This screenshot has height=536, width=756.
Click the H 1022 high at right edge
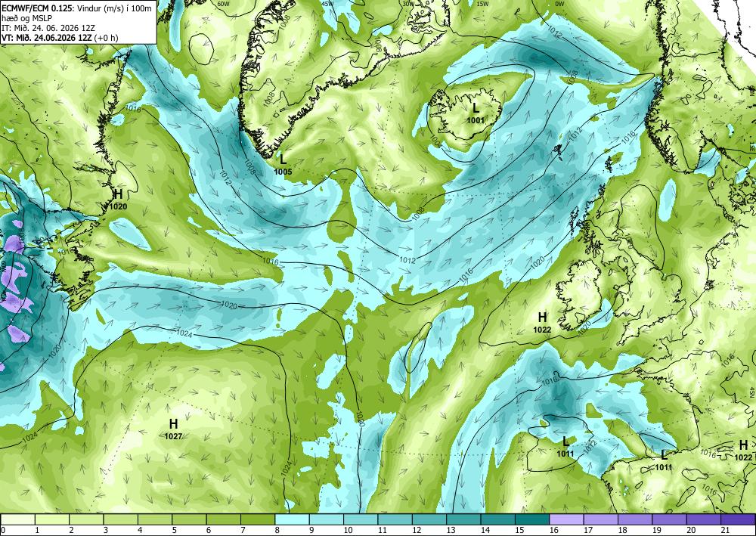[x=743, y=451]
